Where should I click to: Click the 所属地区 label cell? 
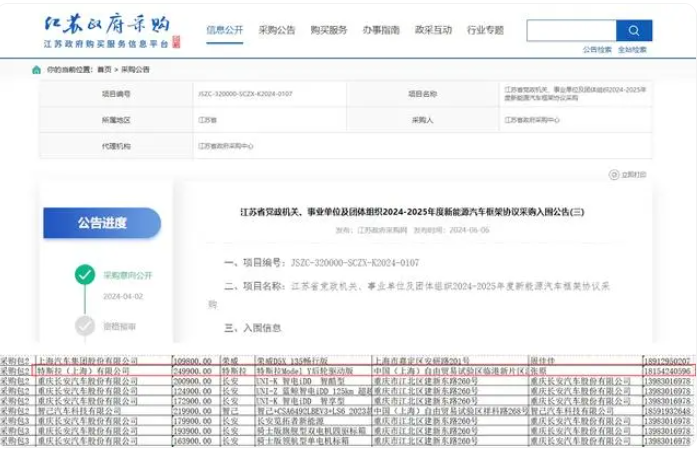(x=116, y=120)
